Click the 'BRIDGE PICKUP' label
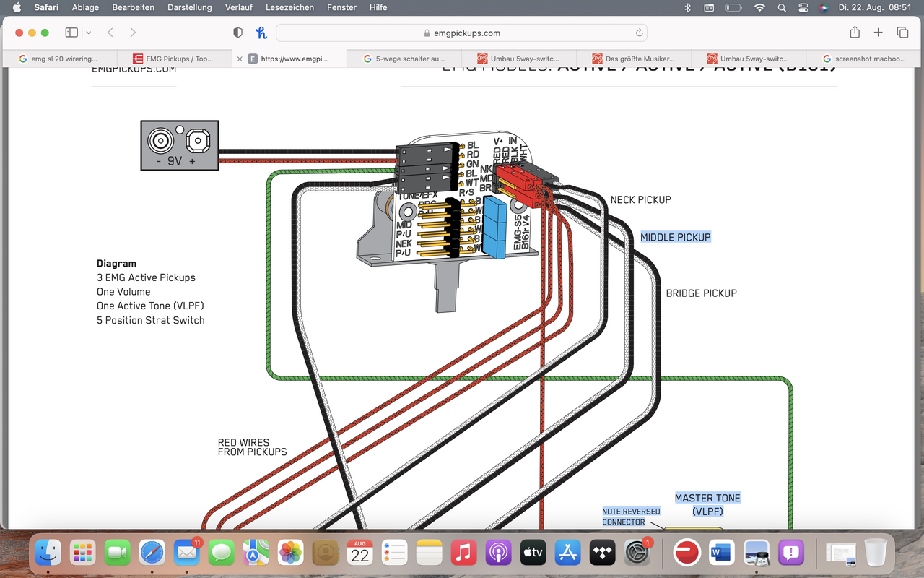The height and width of the screenshot is (578, 924). [x=701, y=293]
